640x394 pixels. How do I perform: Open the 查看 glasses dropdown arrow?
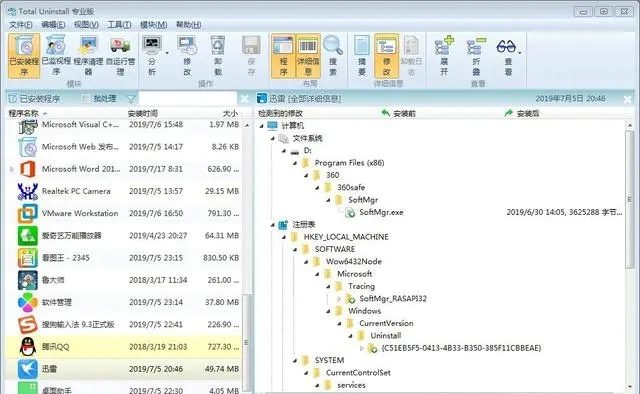tap(520, 53)
